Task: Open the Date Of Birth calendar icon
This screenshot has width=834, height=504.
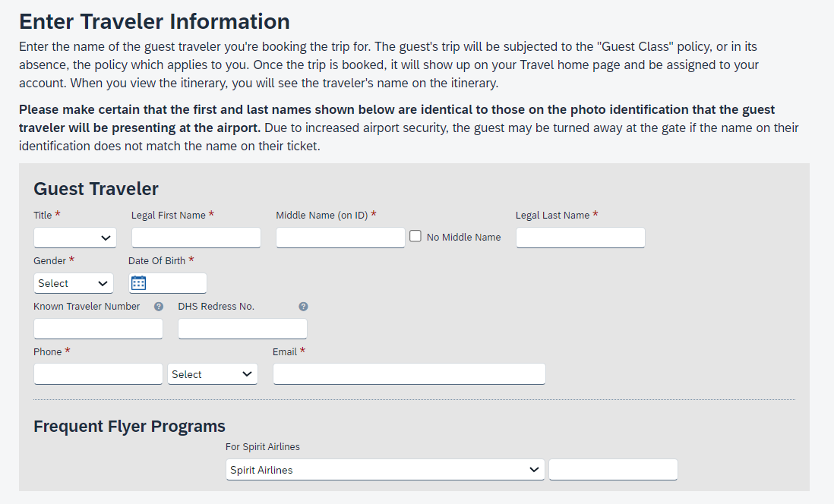Action: coord(138,283)
